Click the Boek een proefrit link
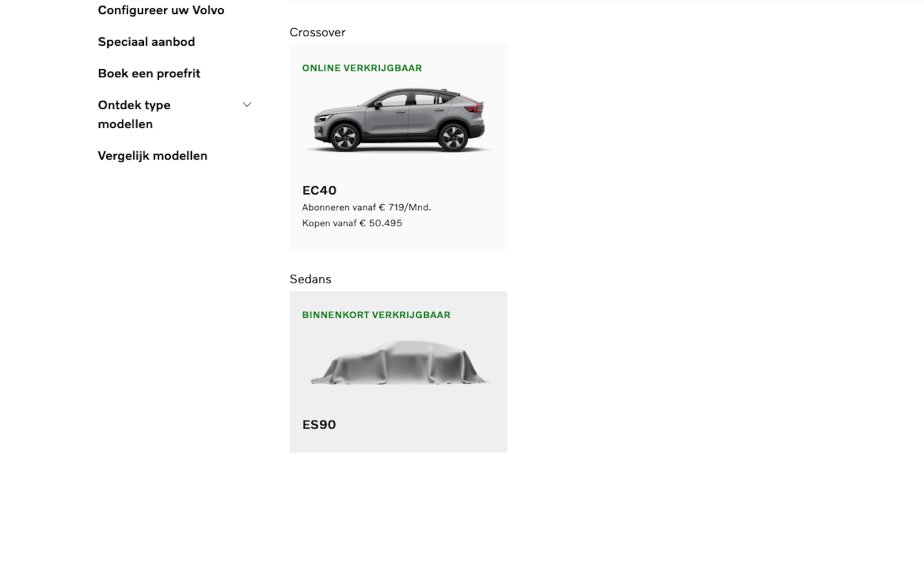Screen dimensions: 924x565 (149, 73)
